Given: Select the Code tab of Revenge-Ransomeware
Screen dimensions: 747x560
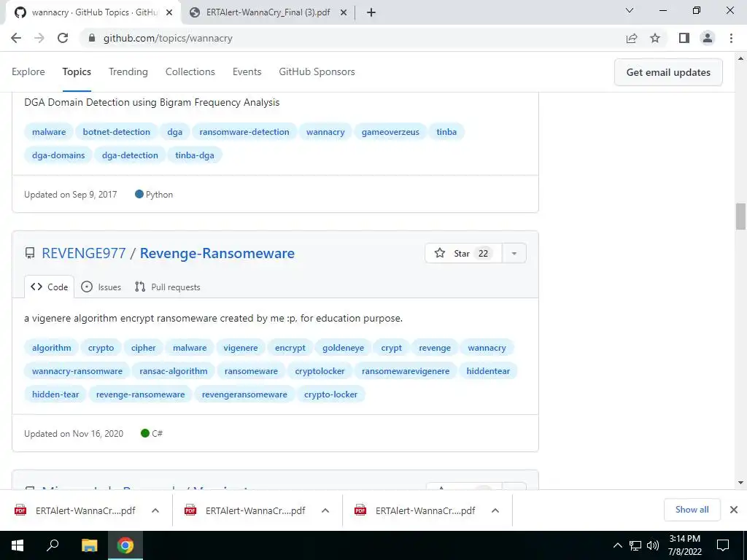Looking at the screenshot, I should pyautogui.click(x=49, y=287).
